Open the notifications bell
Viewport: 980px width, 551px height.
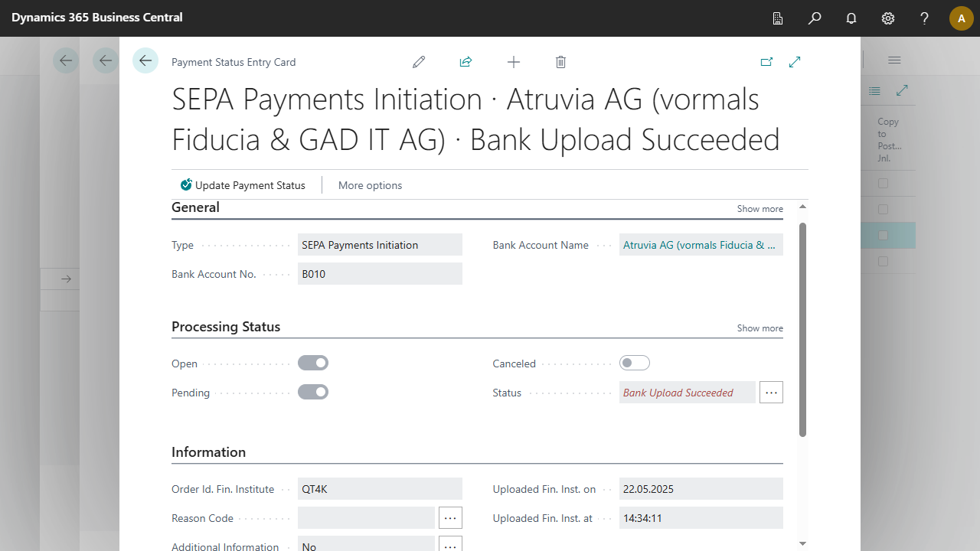851,18
